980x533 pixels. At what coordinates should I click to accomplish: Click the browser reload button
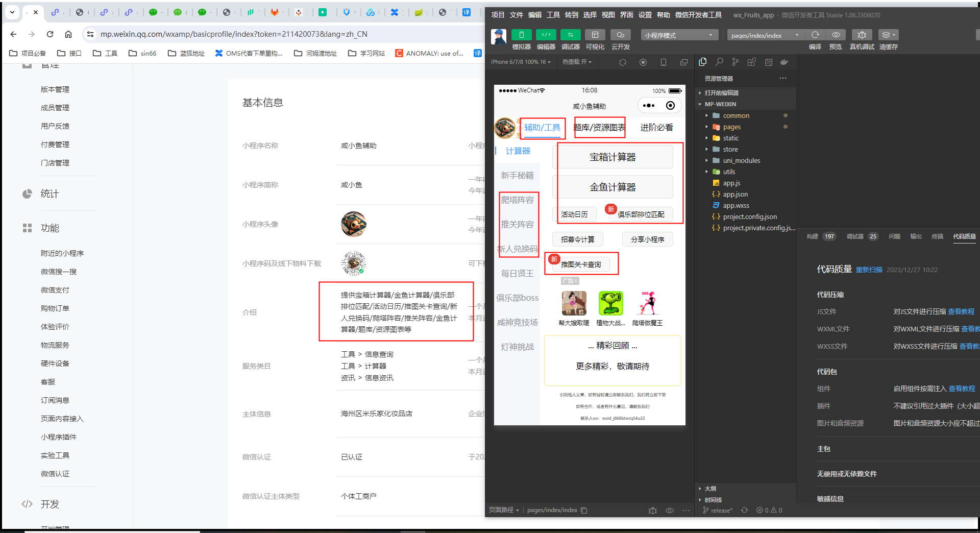click(50, 34)
